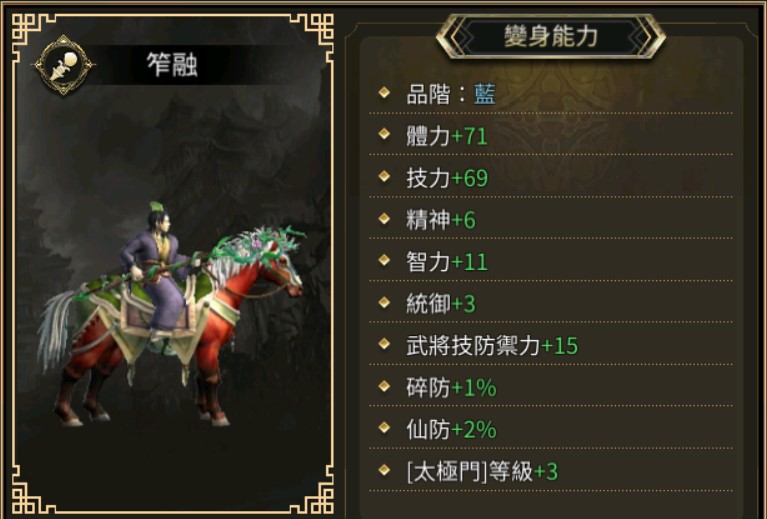Click the diamond bullet next to [太極門]等級

pyautogui.click(x=384, y=470)
